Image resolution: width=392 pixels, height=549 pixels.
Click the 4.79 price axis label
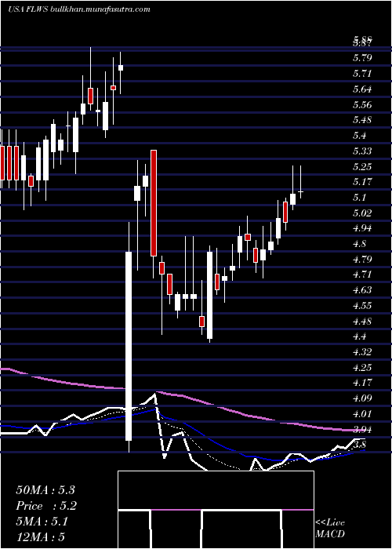point(362,260)
